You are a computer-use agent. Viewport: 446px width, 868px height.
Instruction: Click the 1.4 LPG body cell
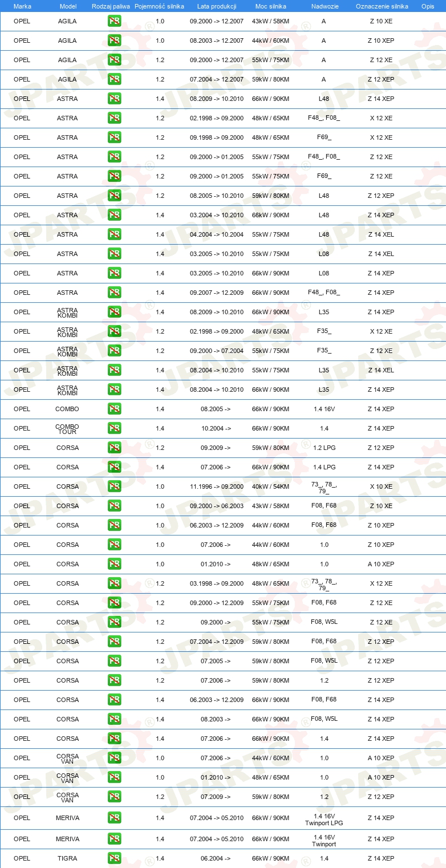[x=324, y=467]
